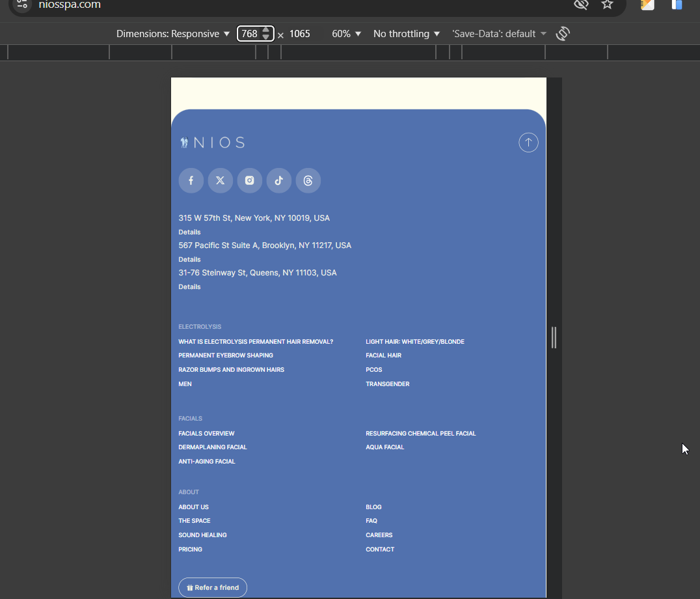Open the Dimensions: Responsive dropdown

click(173, 34)
